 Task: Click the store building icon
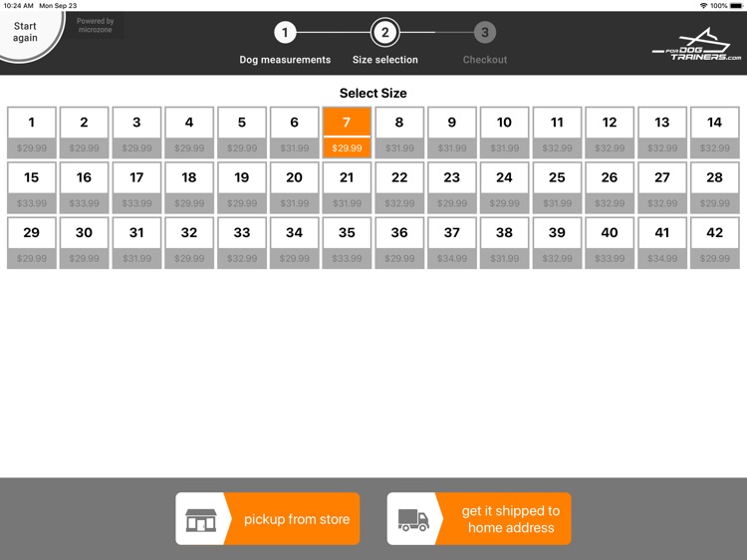(201, 520)
